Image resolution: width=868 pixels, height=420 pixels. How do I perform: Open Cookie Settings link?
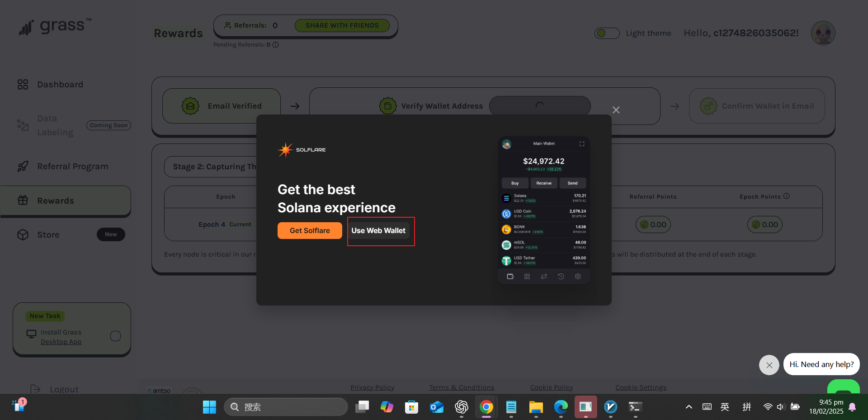(641, 387)
